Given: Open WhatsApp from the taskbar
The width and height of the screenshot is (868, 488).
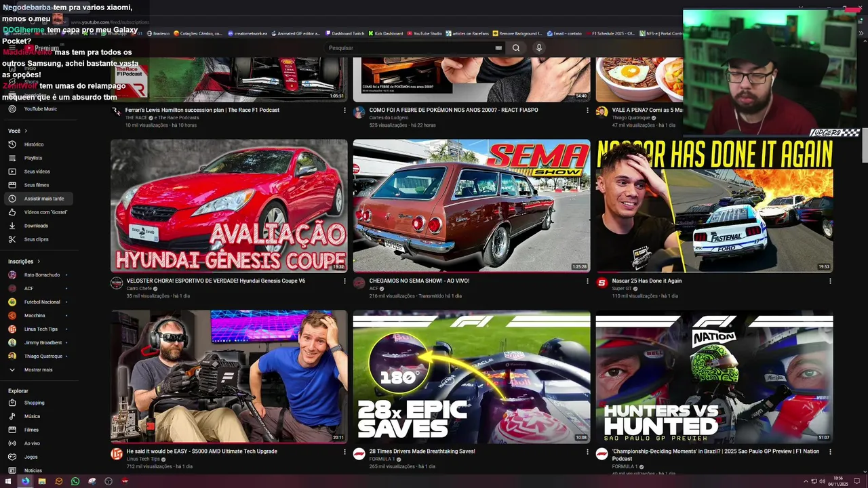Looking at the screenshot, I should click(x=75, y=481).
